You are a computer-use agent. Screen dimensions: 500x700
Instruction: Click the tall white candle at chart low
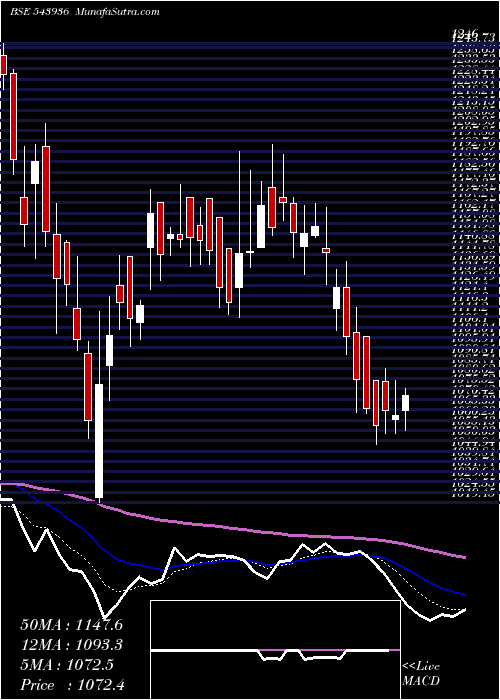99,441
